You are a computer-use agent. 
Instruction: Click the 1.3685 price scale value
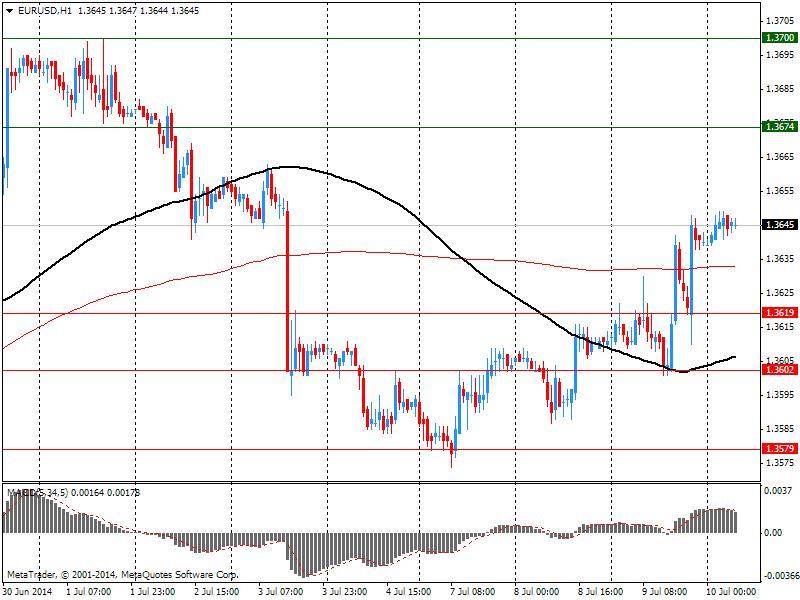[x=780, y=89]
